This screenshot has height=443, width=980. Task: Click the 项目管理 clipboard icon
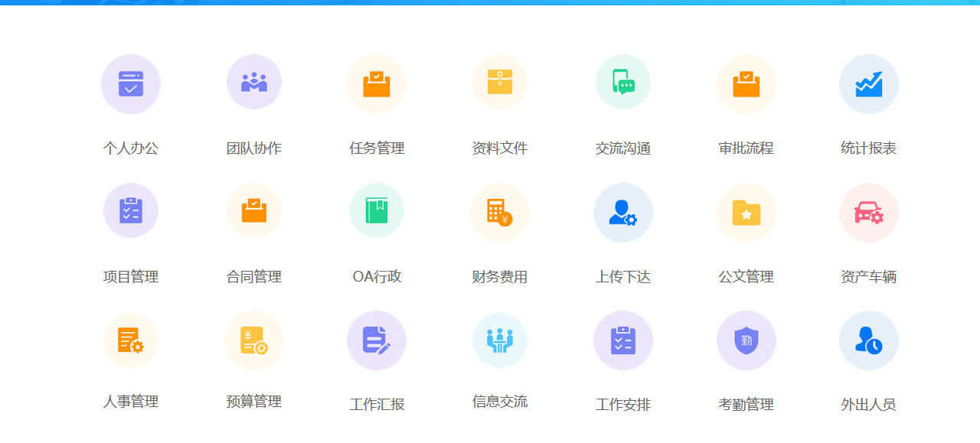point(131,210)
